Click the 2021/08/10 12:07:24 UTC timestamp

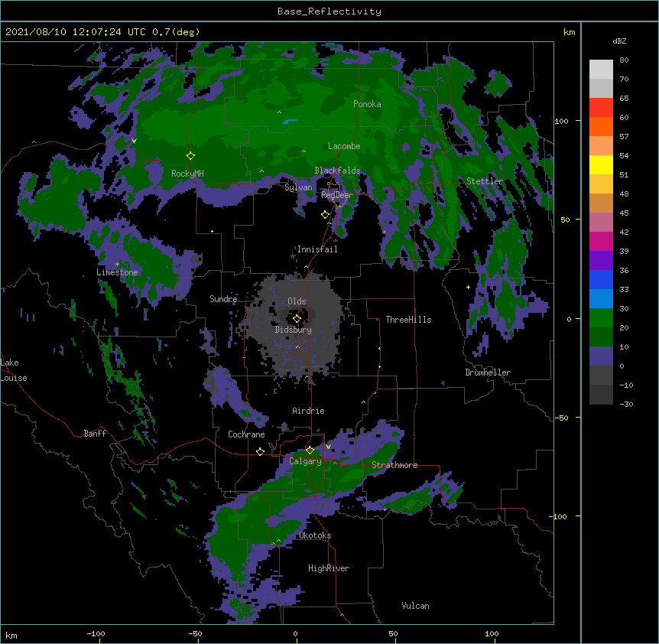[69, 32]
